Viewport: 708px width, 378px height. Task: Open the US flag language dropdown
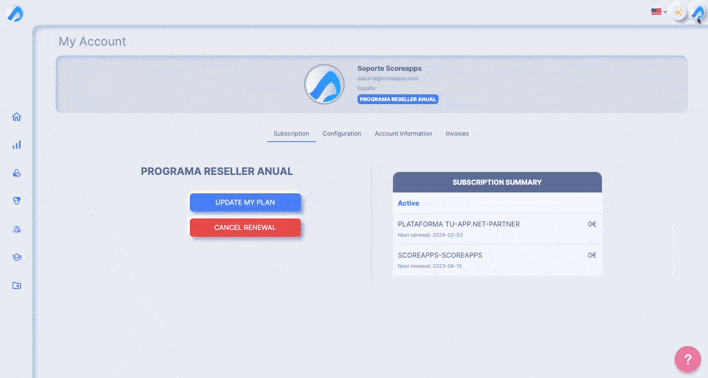659,12
